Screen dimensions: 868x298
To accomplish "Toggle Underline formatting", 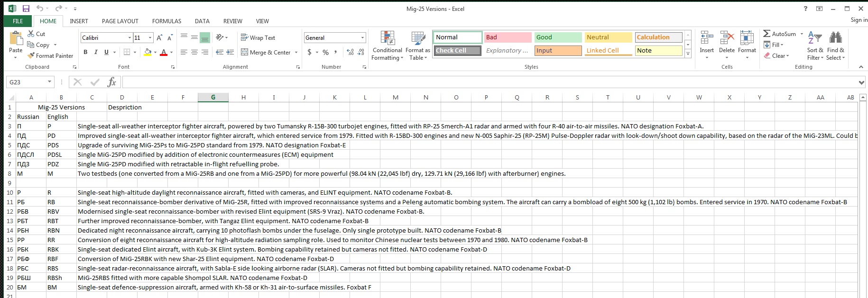I will coord(106,52).
